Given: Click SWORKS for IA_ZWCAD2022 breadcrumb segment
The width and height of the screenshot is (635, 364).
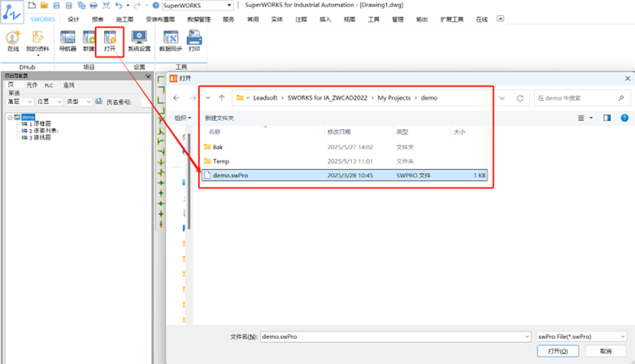Looking at the screenshot, I should 327,98.
